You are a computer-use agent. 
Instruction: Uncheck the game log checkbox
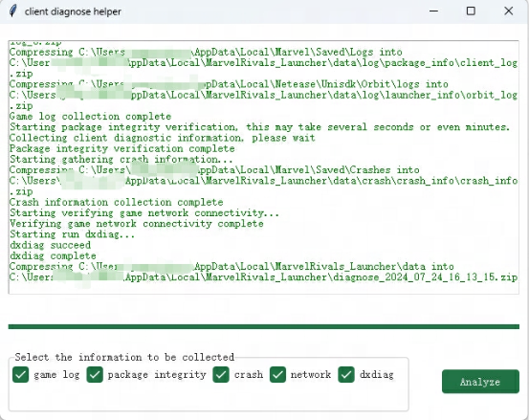tap(21, 374)
